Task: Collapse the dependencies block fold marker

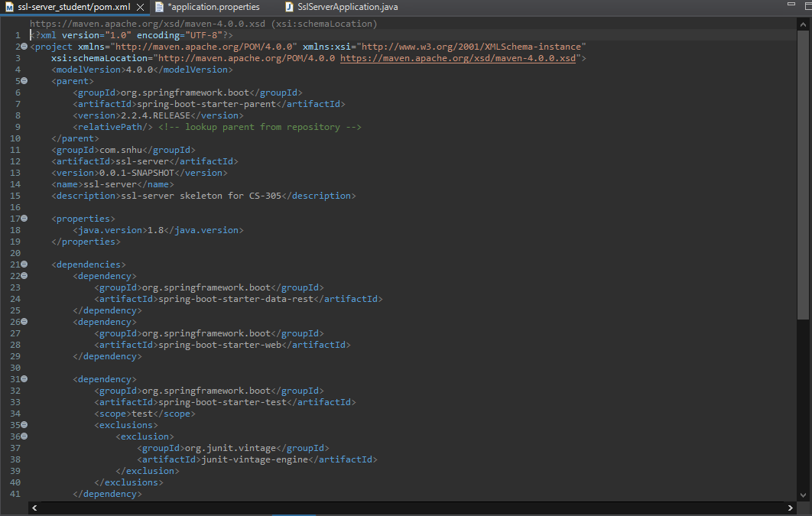Action: tap(24, 264)
